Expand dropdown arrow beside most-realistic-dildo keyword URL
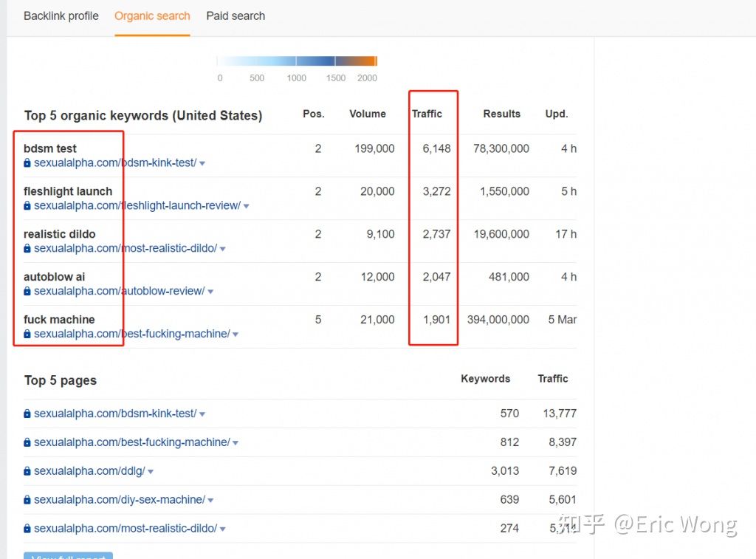Viewport: 756px width, 559px height. 223,250
